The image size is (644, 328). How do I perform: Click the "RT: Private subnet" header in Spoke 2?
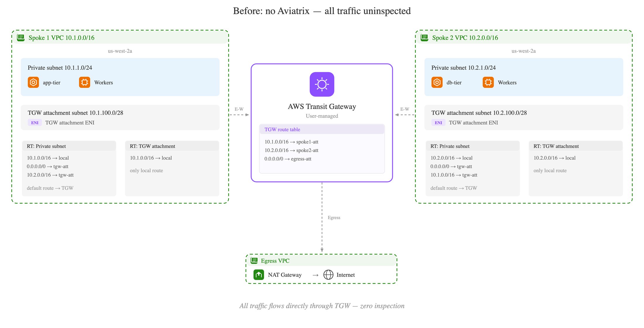(x=473, y=146)
